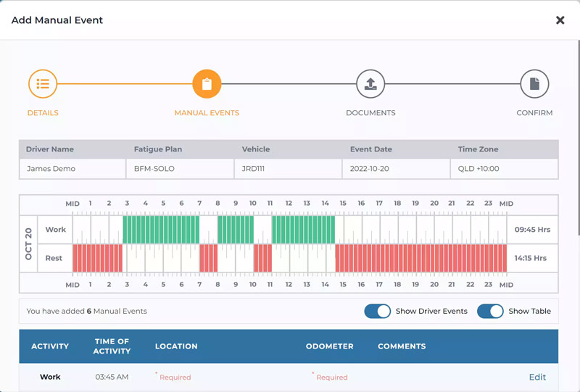The width and height of the screenshot is (580, 392).
Task: Click the TIME OF ACTIVITY column header
Action: click(112, 346)
